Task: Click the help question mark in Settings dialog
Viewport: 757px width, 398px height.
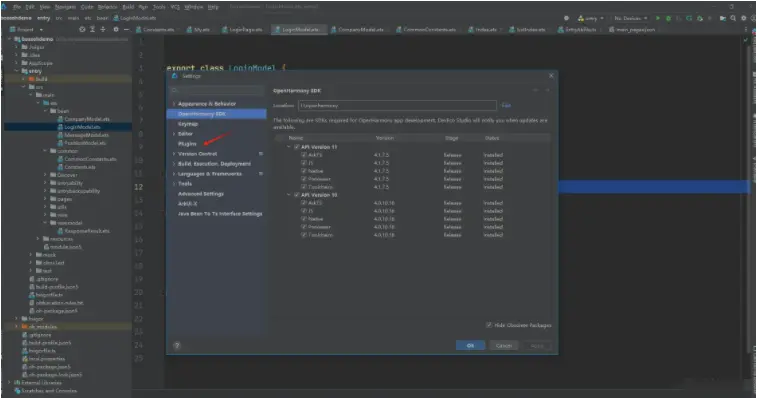Action: tap(177, 345)
